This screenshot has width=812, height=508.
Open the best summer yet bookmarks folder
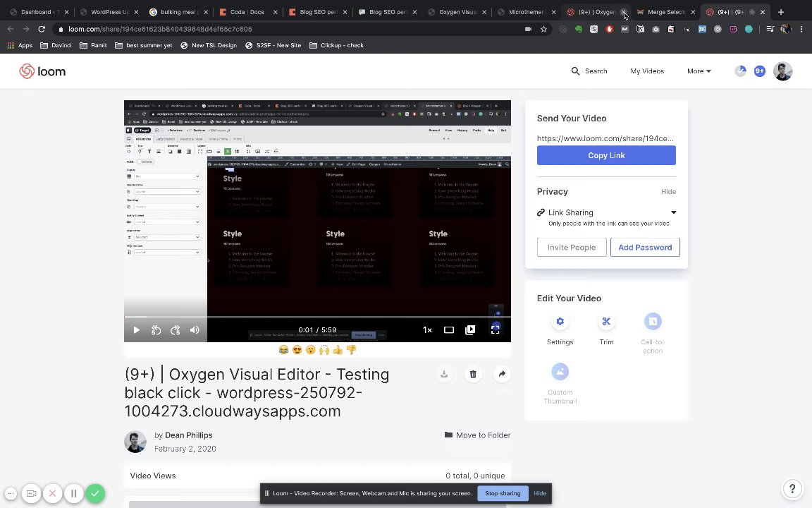click(144, 45)
